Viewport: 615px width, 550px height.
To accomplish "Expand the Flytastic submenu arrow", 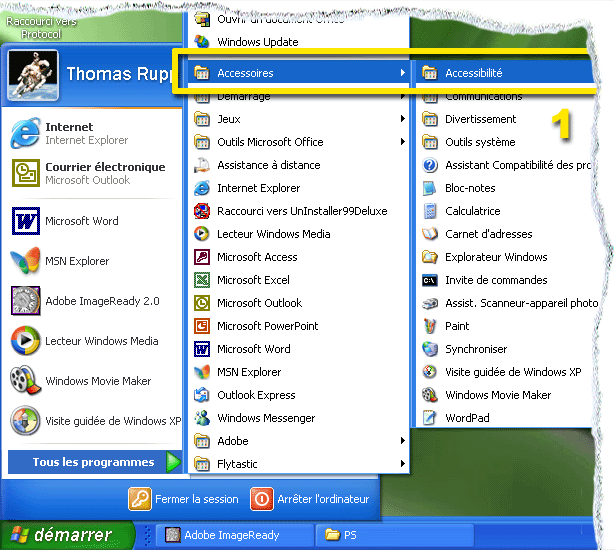I will (x=402, y=464).
